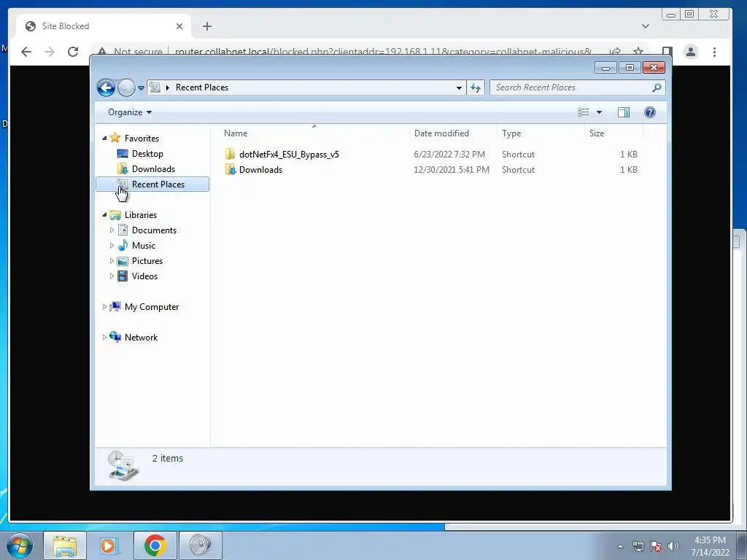Open the Music library

(143, 246)
